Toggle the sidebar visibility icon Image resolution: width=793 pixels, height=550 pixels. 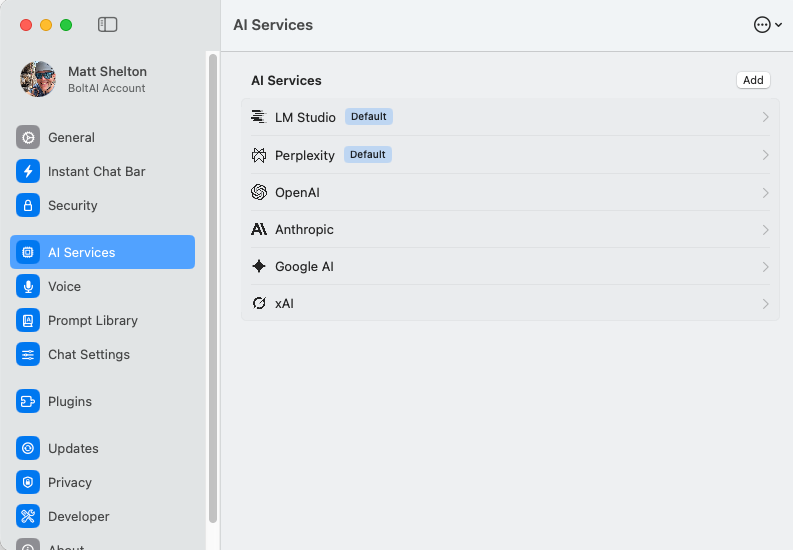point(107,24)
